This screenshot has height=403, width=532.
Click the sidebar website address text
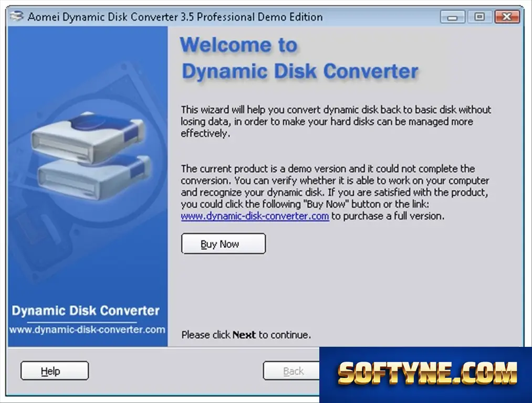(87, 330)
